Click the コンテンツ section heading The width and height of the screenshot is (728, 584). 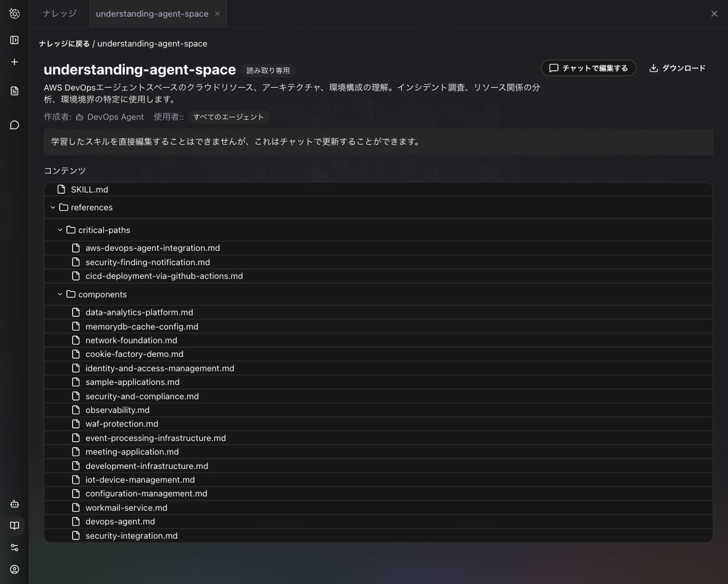tap(65, 170)
